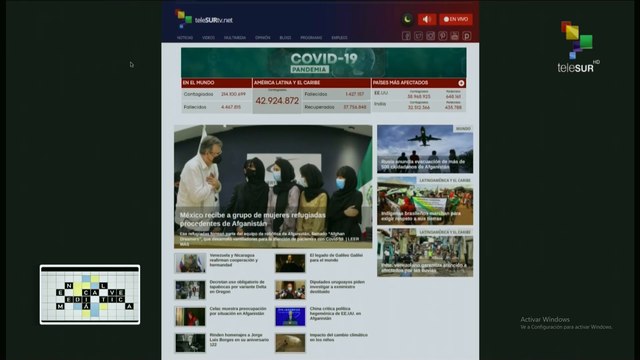Open the BLOGS menu item
Screen dimensions: 640x360
pyautogui.click(x=285, y=38)
